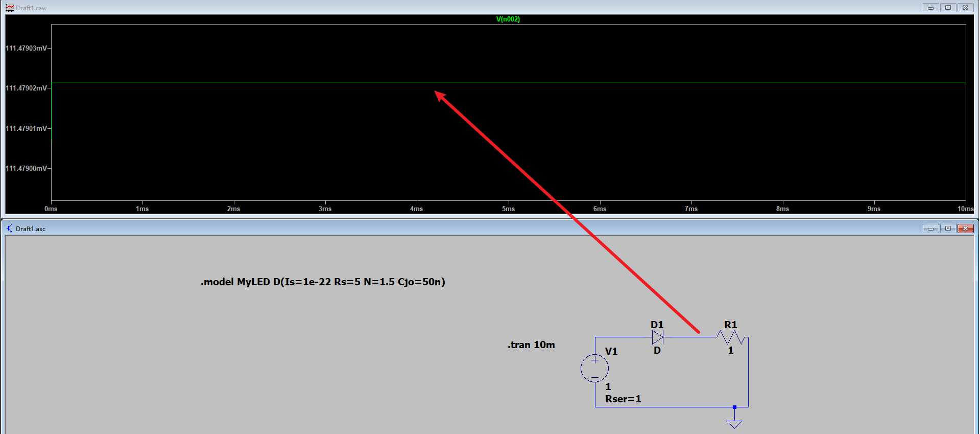Click the resistor R1 symbol
Screen dimensions: 980x434
731,337
